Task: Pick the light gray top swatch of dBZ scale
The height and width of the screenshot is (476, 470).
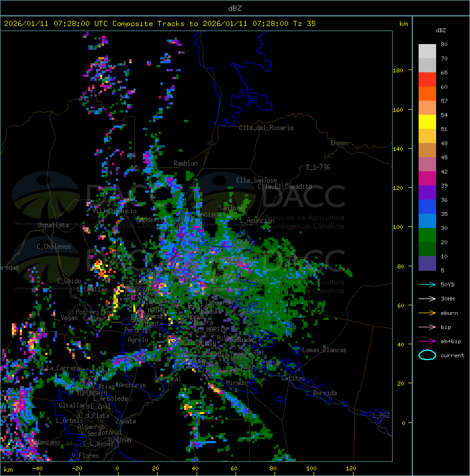Action: coord(427,51)
